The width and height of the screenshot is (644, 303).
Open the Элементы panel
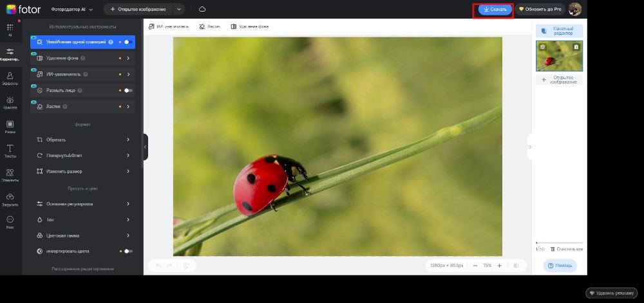[x=10, y=175]
